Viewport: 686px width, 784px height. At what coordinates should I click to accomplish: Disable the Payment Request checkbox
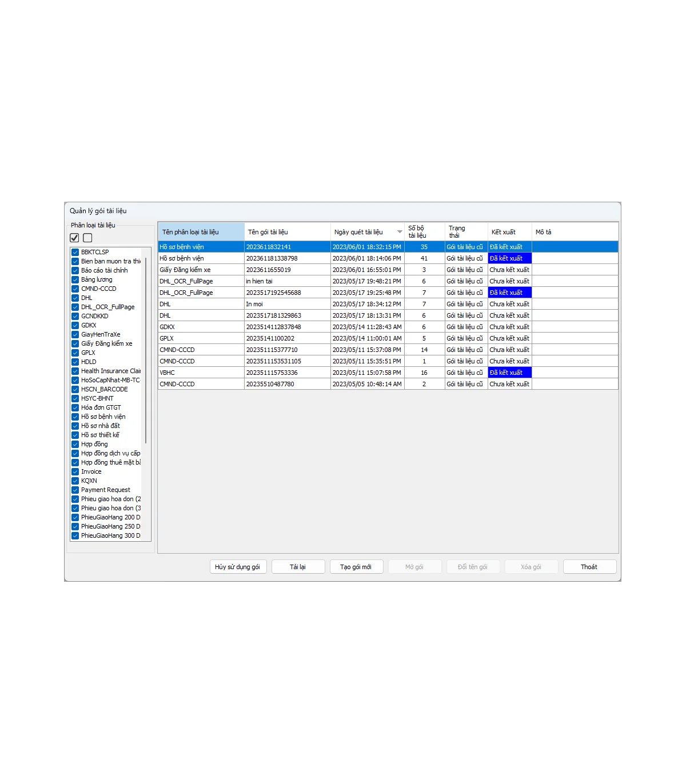click(75, 490)
